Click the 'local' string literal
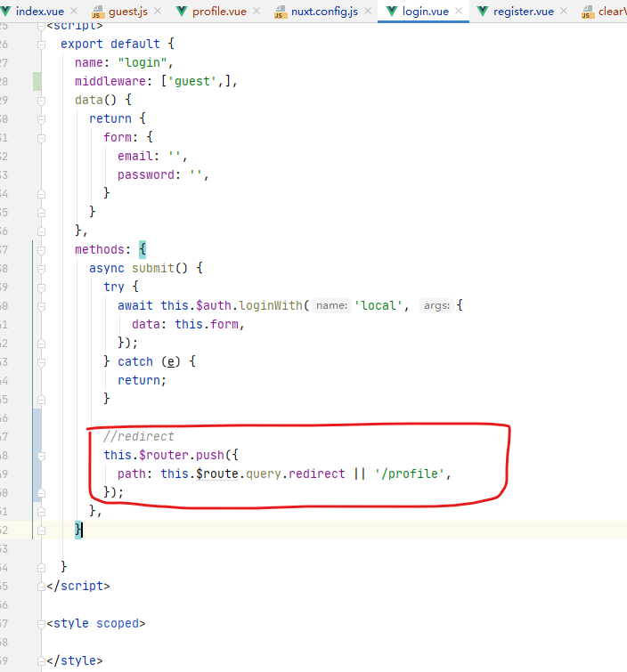Screen dimensions: 627x672 (x=379, y=305)
